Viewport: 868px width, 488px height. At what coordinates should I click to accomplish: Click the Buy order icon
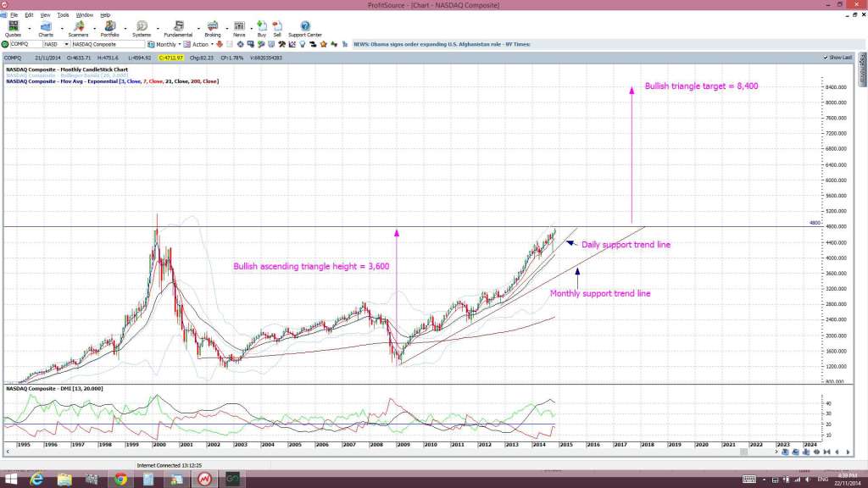coord(262,28)
